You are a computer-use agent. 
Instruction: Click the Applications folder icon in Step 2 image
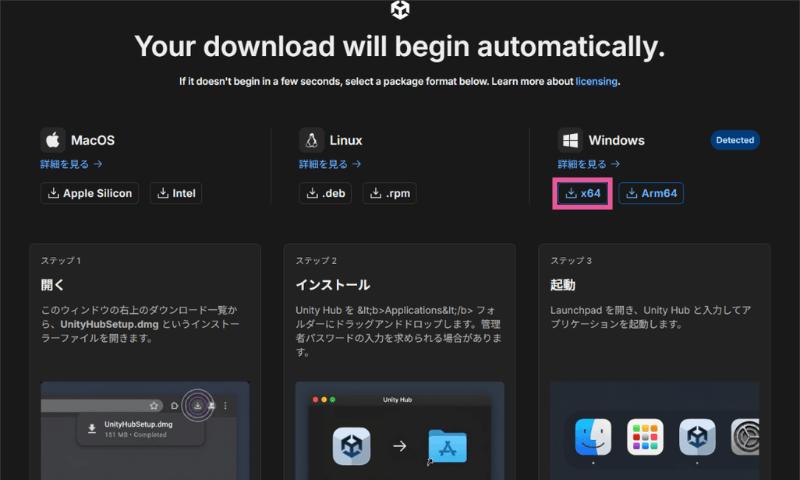447,446
